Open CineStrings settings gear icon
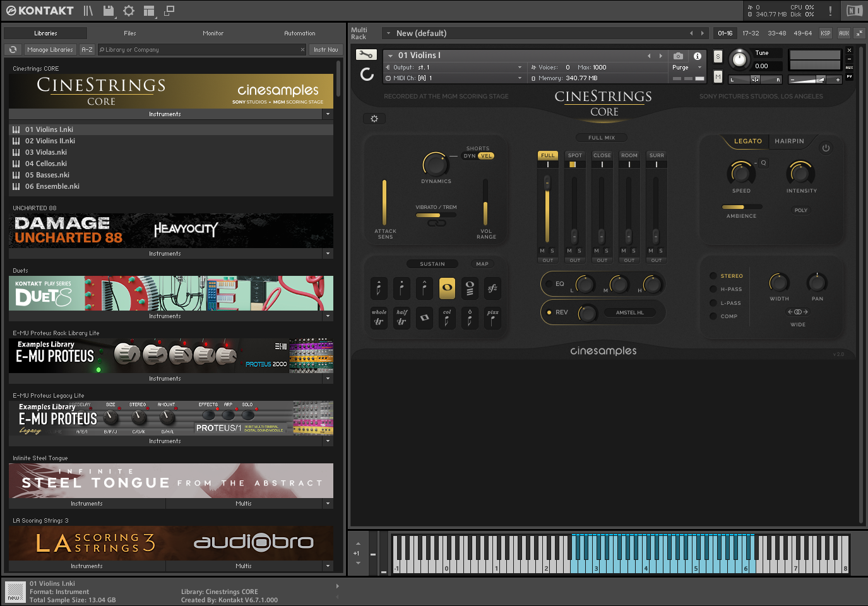The height and width of the screenshot is (606, 868). click(374, 119)
